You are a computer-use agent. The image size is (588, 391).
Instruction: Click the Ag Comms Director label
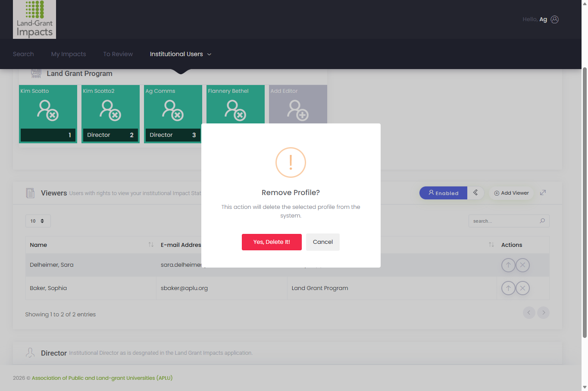tap(161, 135)
